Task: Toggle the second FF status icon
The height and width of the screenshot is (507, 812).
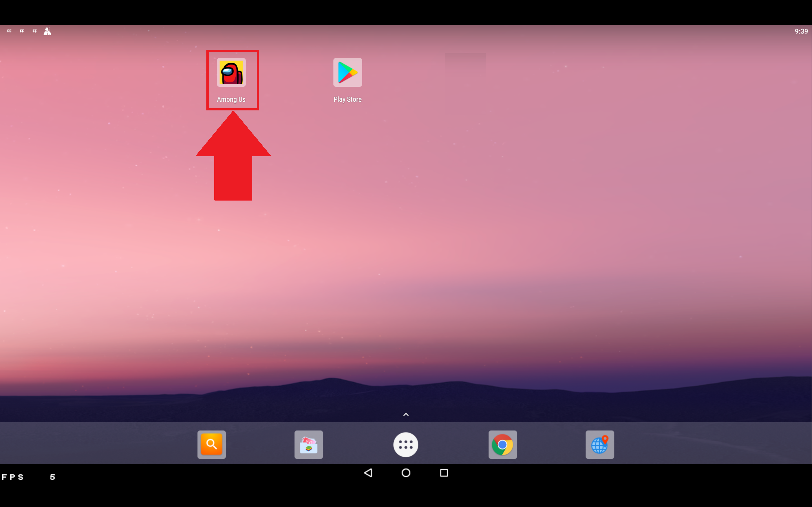Action: (x=22, y=30)
